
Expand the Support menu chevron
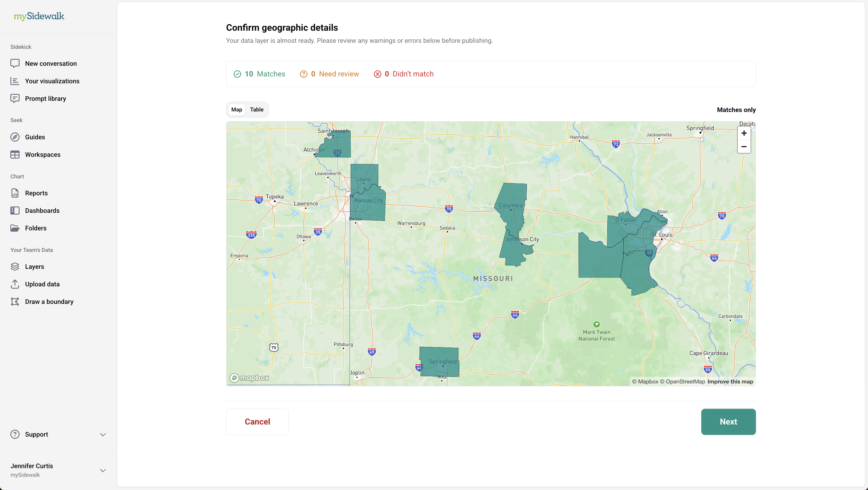point(103,435)
